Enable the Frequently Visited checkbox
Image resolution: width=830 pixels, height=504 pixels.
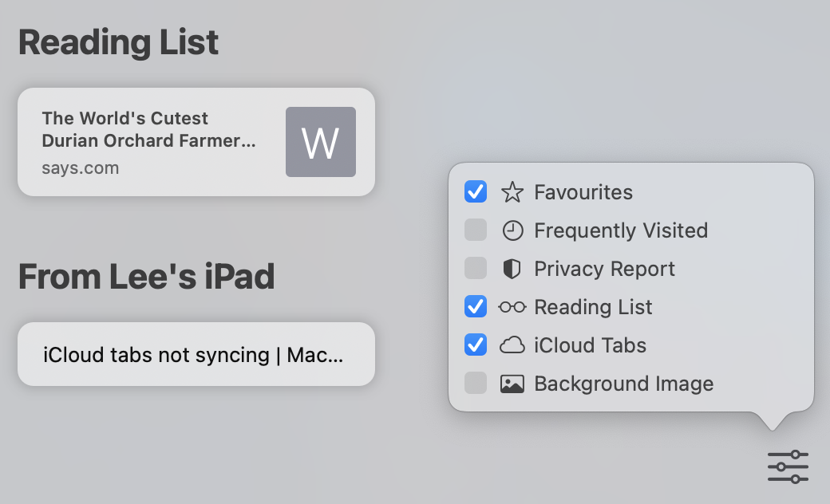[x=476, y=230]
